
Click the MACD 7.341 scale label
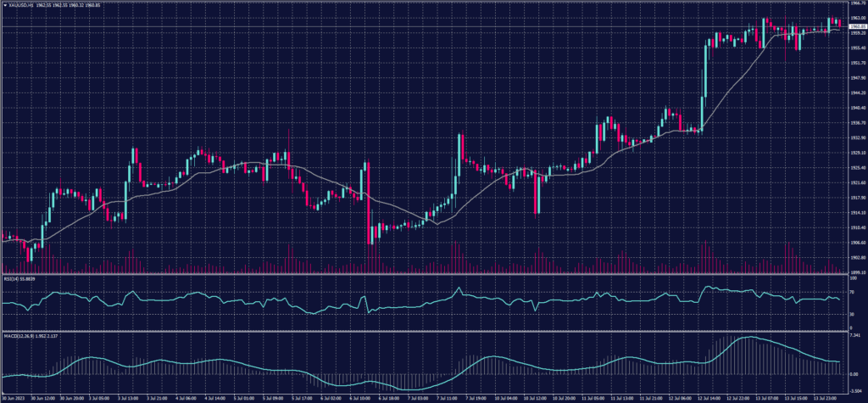[x=853, y=336]
